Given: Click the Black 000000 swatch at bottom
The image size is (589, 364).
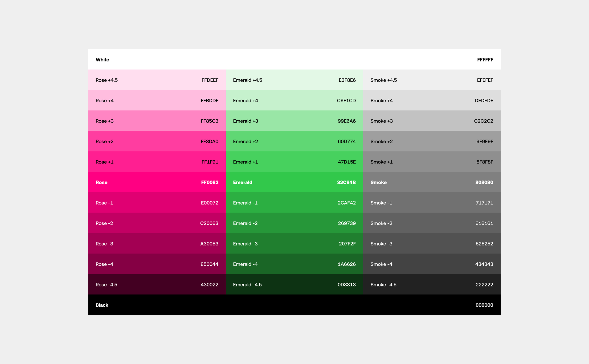Looking at the screenshot, I should click(294, 305).
